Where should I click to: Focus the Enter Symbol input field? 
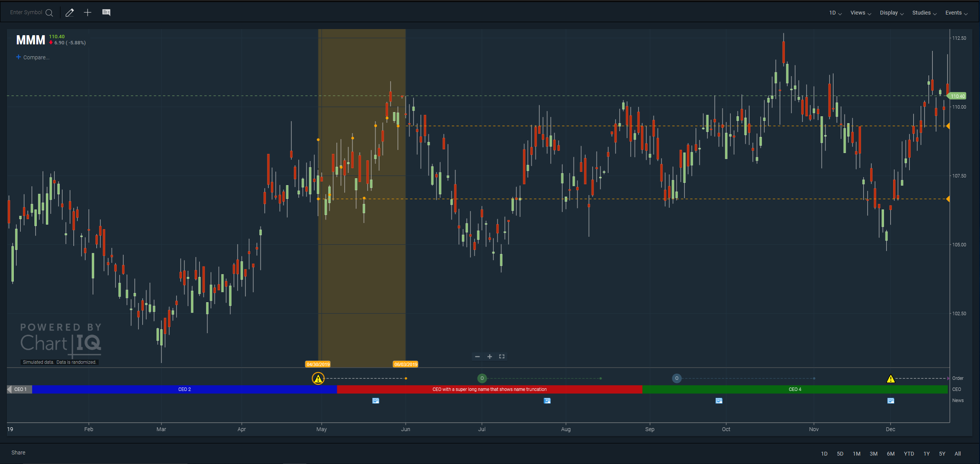pos(26,13)
